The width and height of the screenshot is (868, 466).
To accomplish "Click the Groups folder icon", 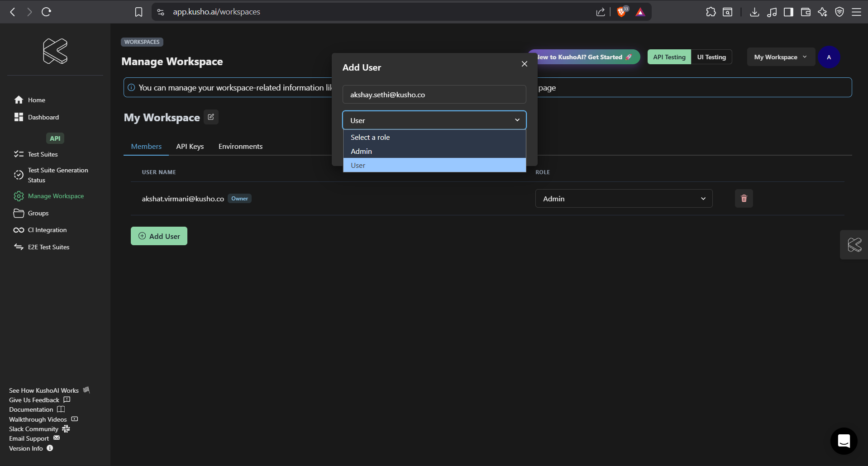I will 19,213.
